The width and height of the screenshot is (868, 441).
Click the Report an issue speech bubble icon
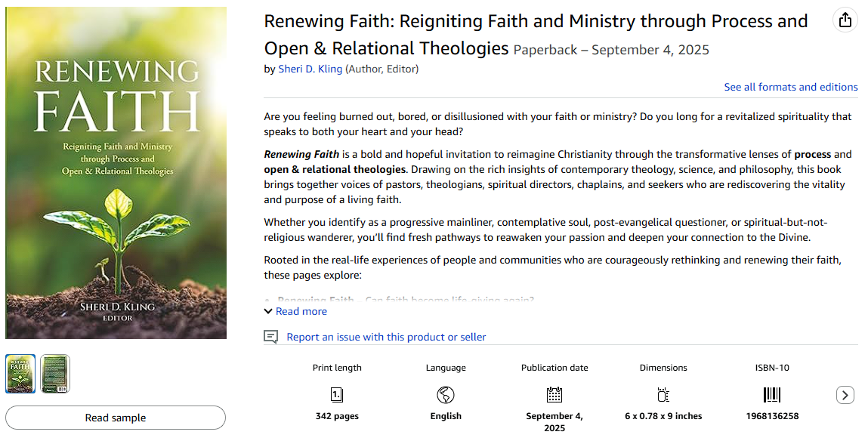(270, 336)
